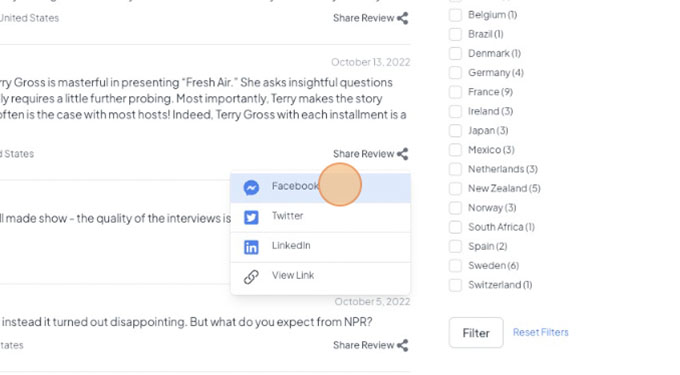The width and height of the screenshot is (680, 375).
Task: Click text "made show - the quality of the interviews"
Action: tap(113, 218)
